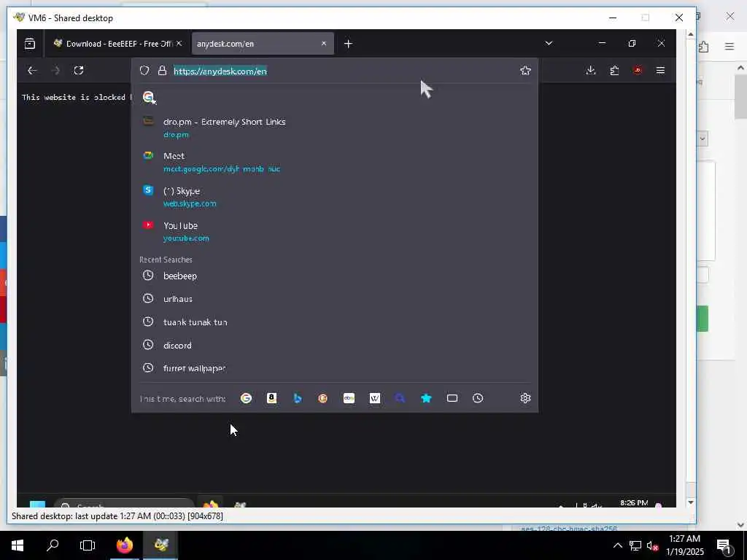The width and height of the screenshot is (747, 560).
Task: Select the anydesk.com/en tab
Action: 263,43
